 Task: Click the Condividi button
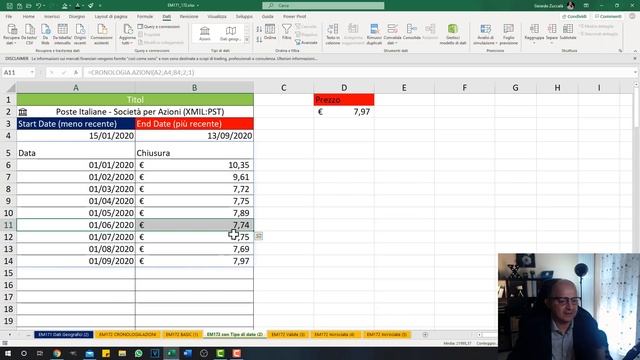[x=574, y=16]
